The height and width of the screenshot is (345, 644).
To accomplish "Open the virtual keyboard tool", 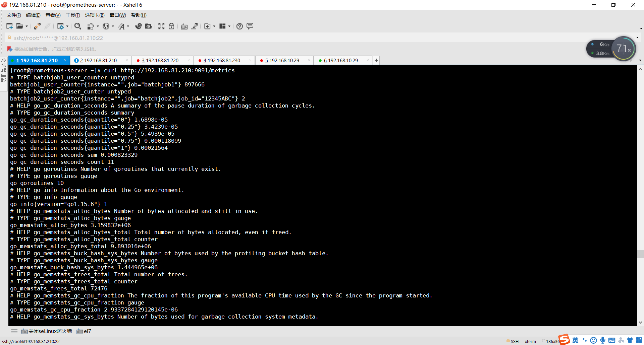I will click(184, 26).
